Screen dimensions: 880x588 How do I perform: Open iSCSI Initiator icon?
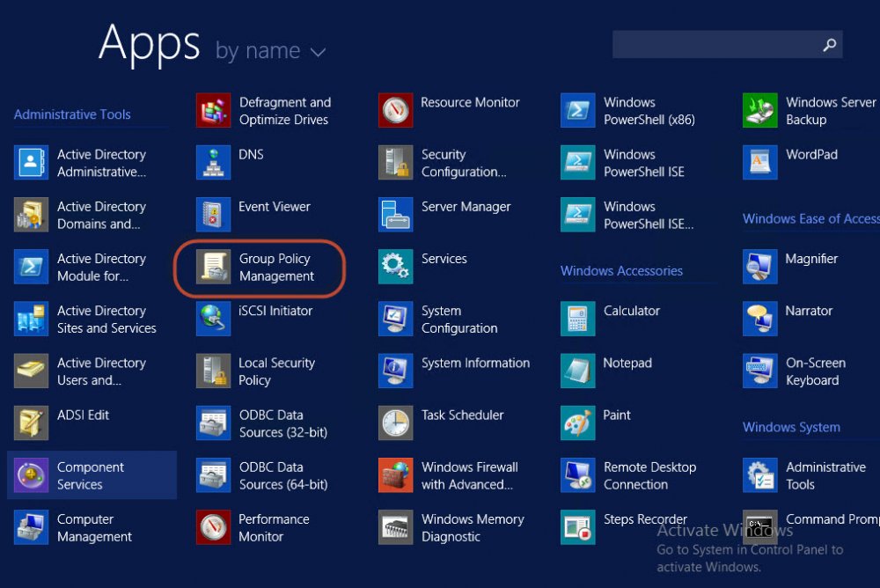click(213, 319)
